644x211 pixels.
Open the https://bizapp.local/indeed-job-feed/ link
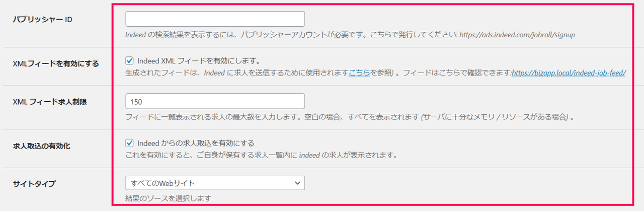pos(569,73)
